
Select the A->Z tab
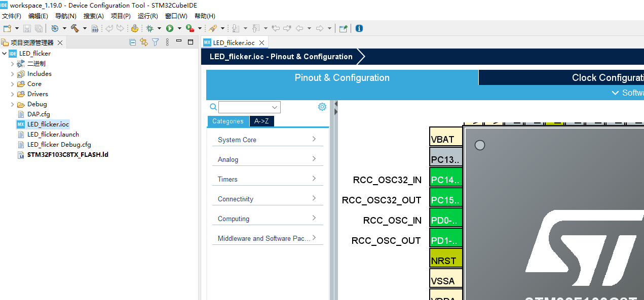(x=261, y=121)
